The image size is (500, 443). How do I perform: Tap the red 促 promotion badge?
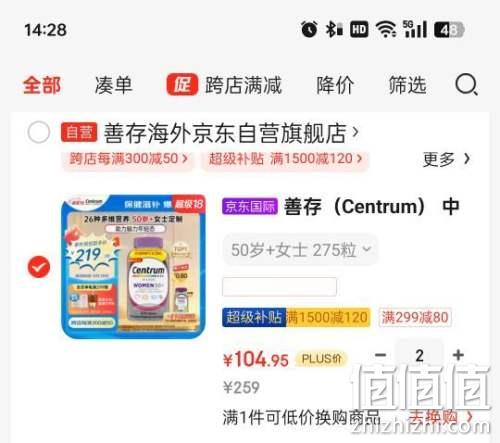pyautogui.click(x=182, y=85)
